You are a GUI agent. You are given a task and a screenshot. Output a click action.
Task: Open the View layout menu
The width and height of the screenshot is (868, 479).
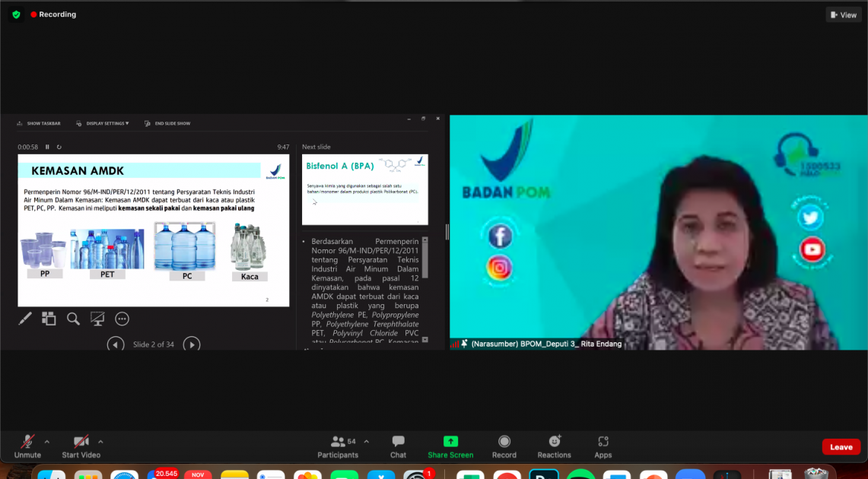(844, 14)
